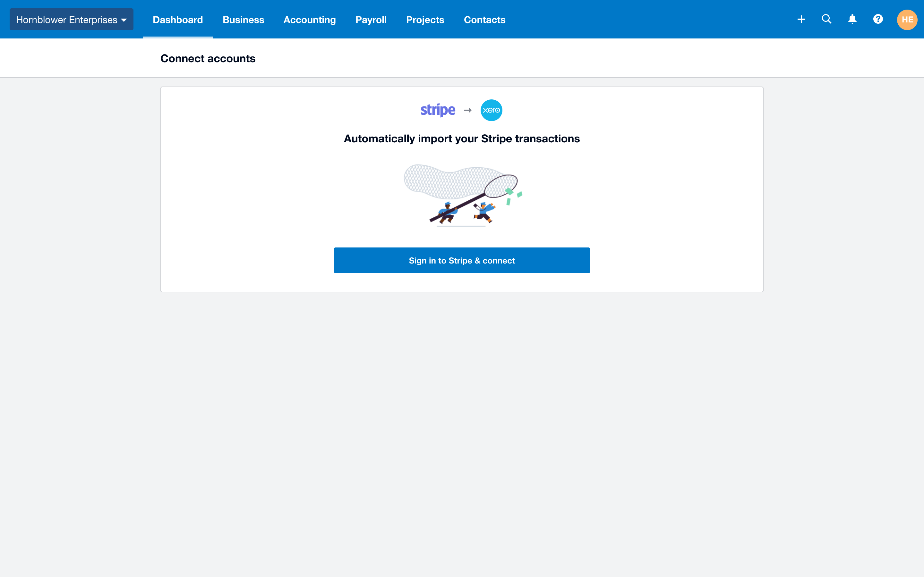Expand the organization switcher dropdown
The height and width of the screenshot is (577, 924).
71,19
